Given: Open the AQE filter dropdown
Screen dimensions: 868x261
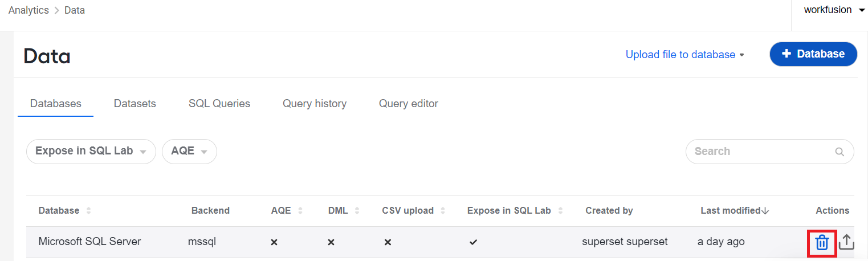Looking at the screenshot, I should 189,152.
